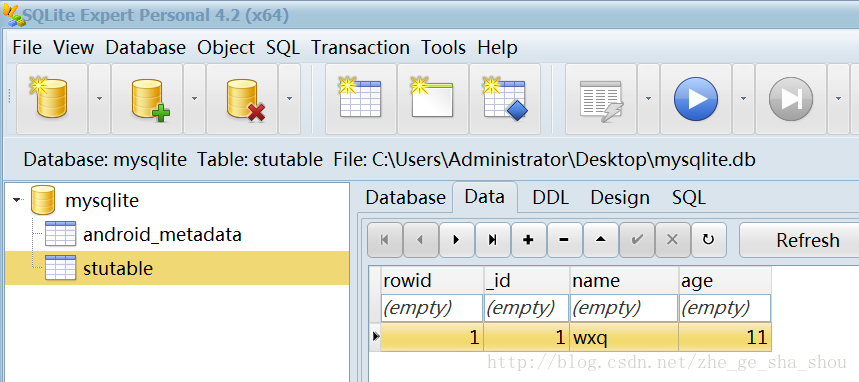The image size is (859, 382).
Task: Click the _id filter (empty) field
Action: 526,308
